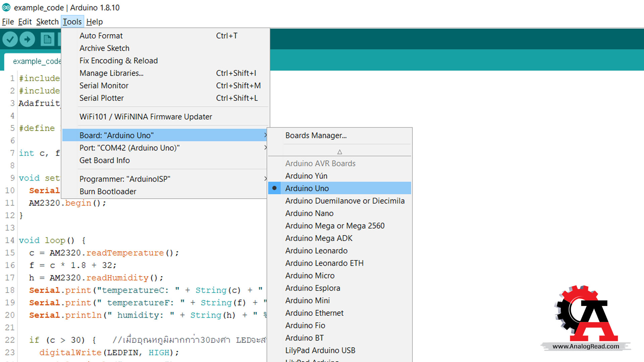The image size is (644, 362).
Task: Select Arduino Mega ADK board
Action: tap(339, 238)
